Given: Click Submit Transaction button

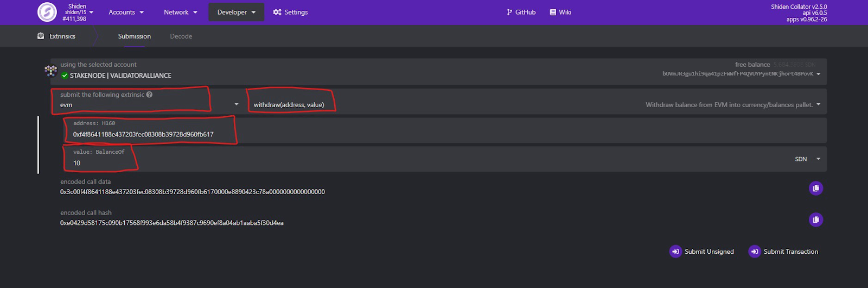Looking at the screenshot, I should [783, 252].
